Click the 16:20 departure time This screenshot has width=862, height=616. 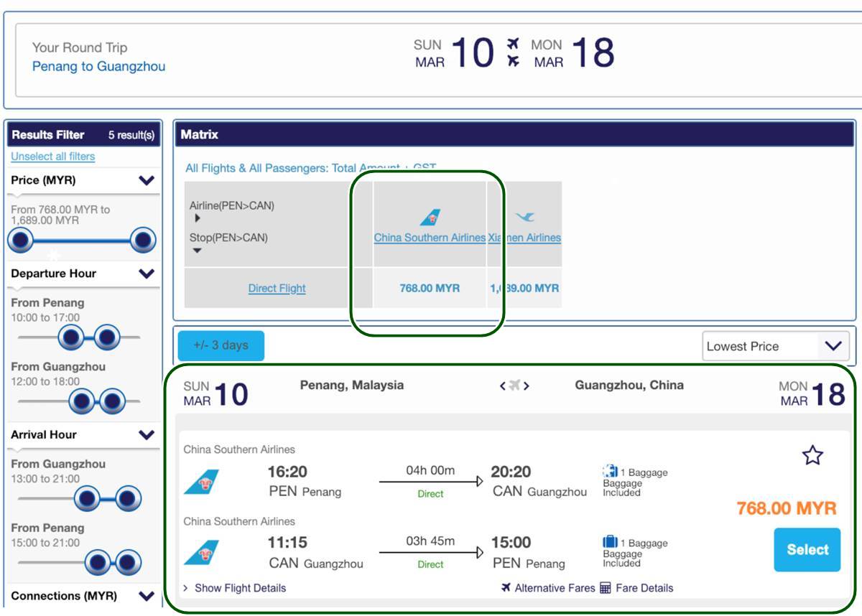point(287,472)
